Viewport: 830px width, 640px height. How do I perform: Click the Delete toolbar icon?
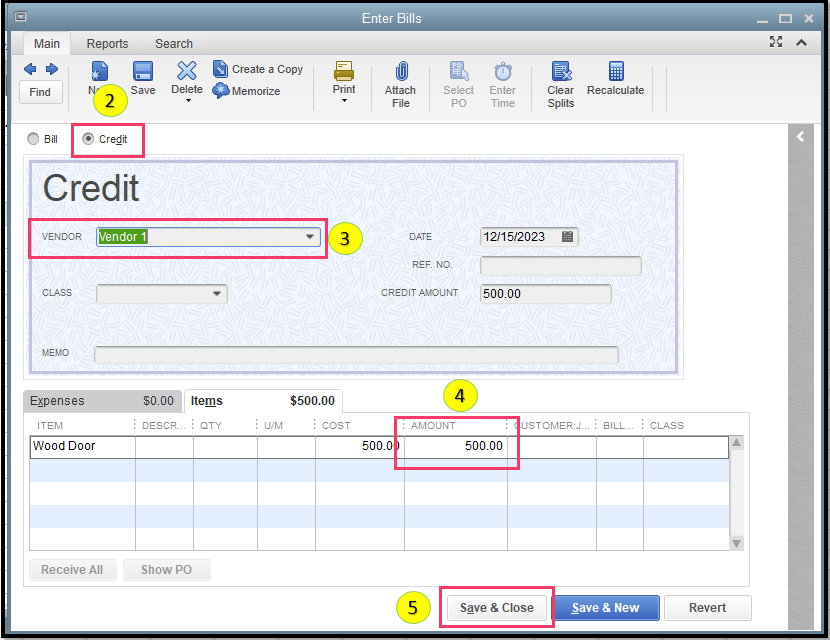[x=187, y=70]
